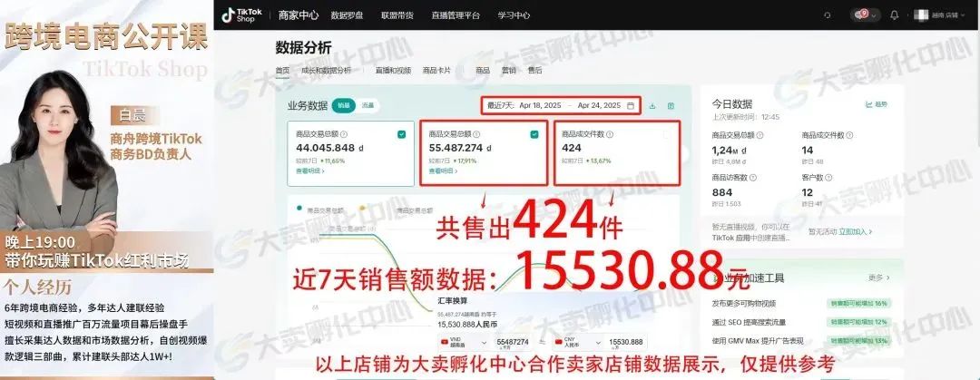Viewport: 980px width, 380px height.
Task: Uncheck the 44.045.848 card checkbox
Action: (x=401, y=134)
